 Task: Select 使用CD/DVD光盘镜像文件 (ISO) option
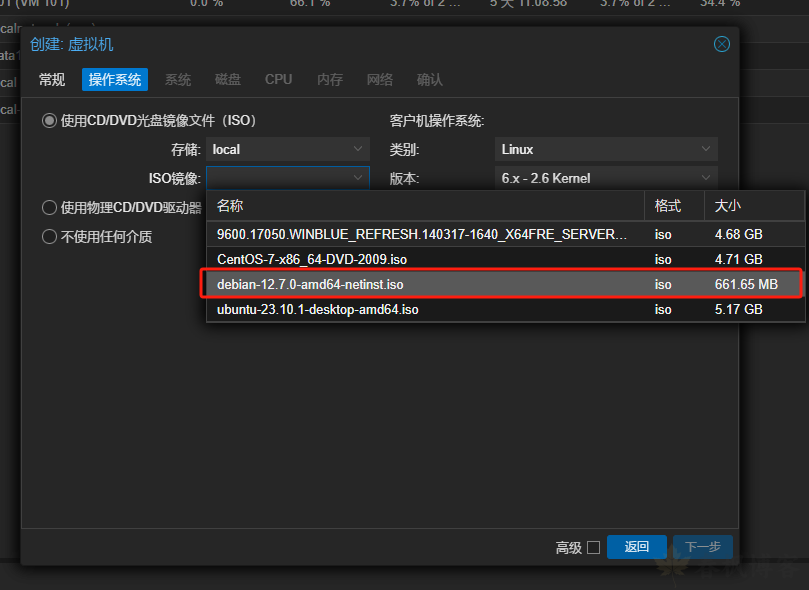(x=49, y=120)
